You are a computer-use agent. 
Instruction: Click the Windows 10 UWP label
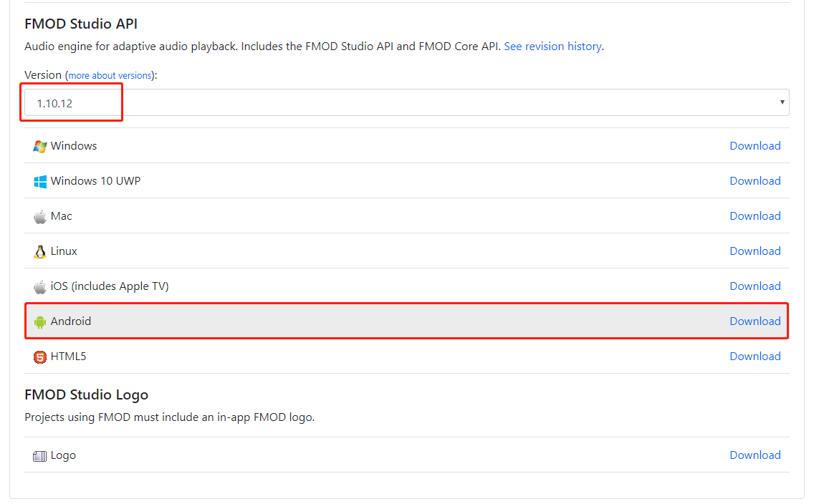point(95,181)
